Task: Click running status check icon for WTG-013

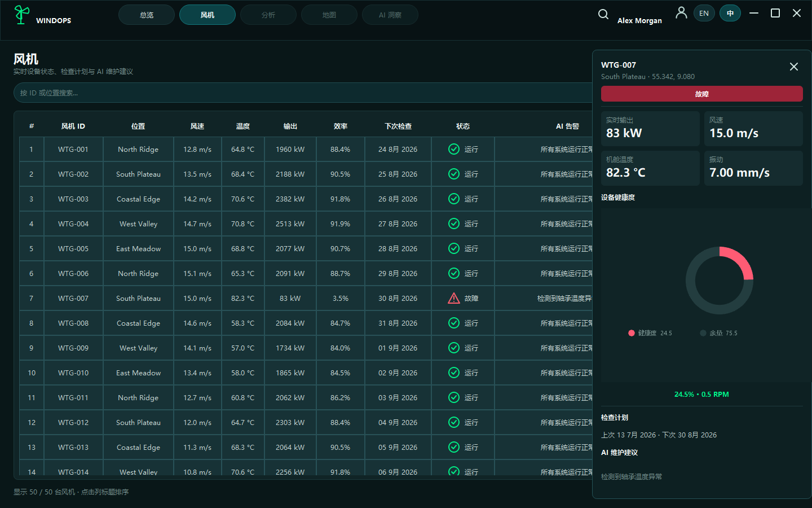Action: 454,447
